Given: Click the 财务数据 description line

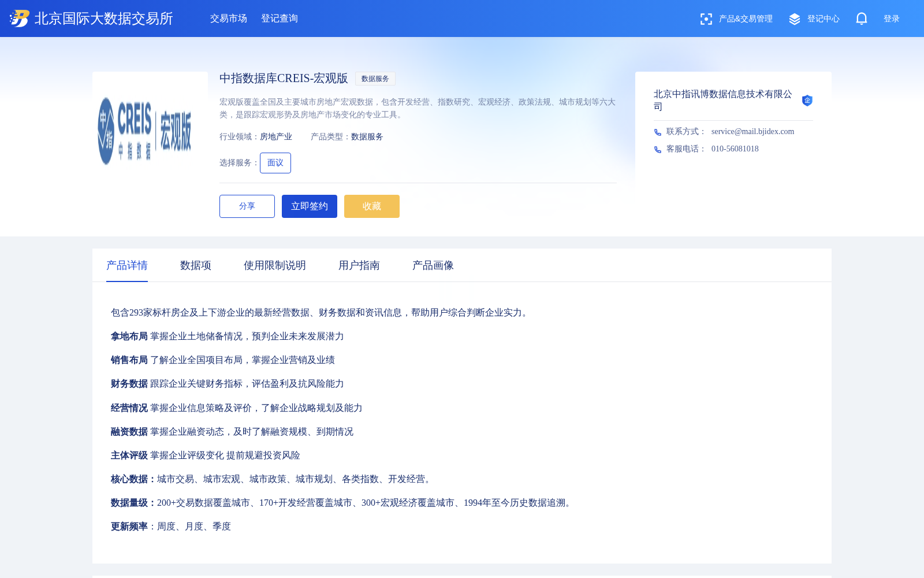Looking at the screenshot, I should point(228,384).
